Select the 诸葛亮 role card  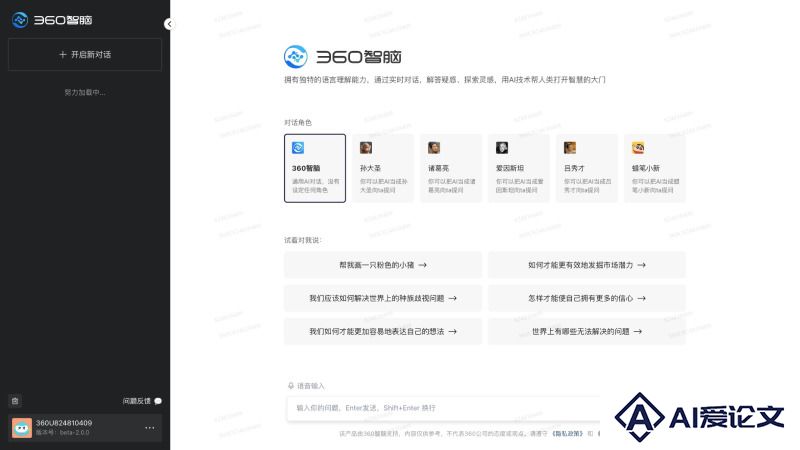(451, 168)
